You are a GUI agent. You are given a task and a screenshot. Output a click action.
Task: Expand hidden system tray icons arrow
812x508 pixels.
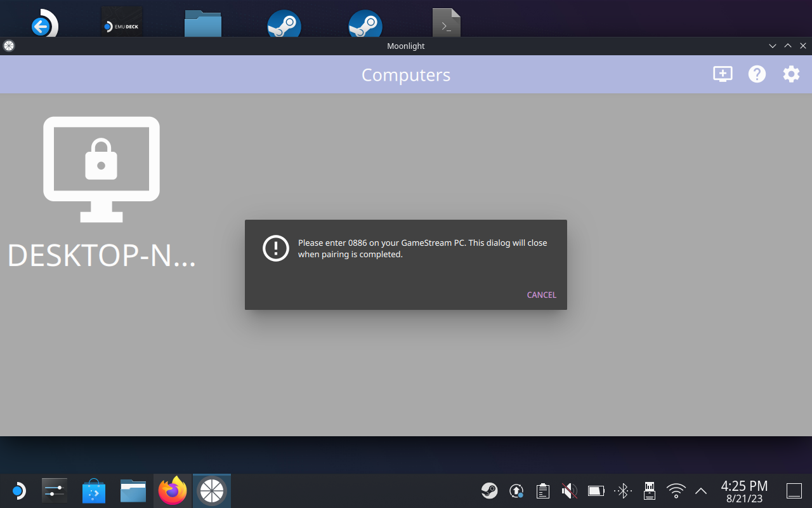701,491
